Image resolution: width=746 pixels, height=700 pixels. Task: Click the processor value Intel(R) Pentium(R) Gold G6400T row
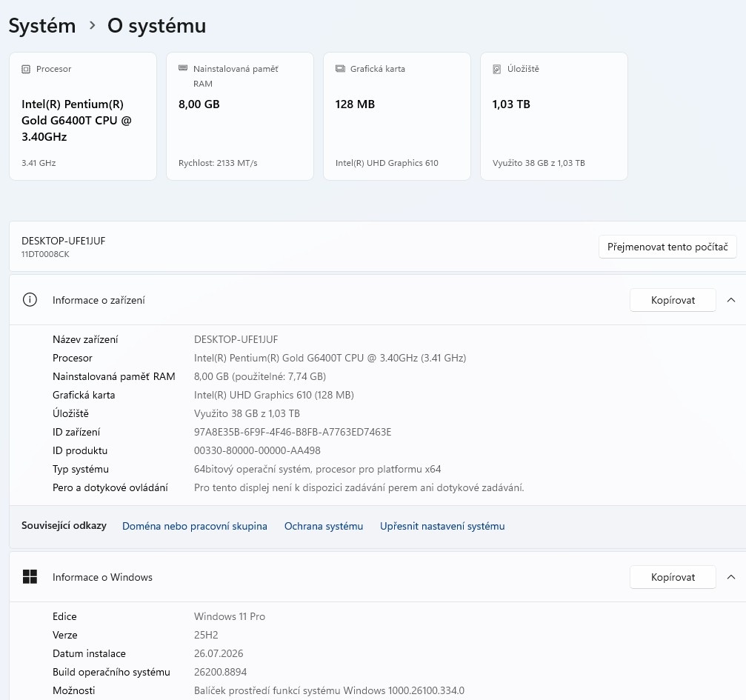pyautogui.click(x=330, y=358)
